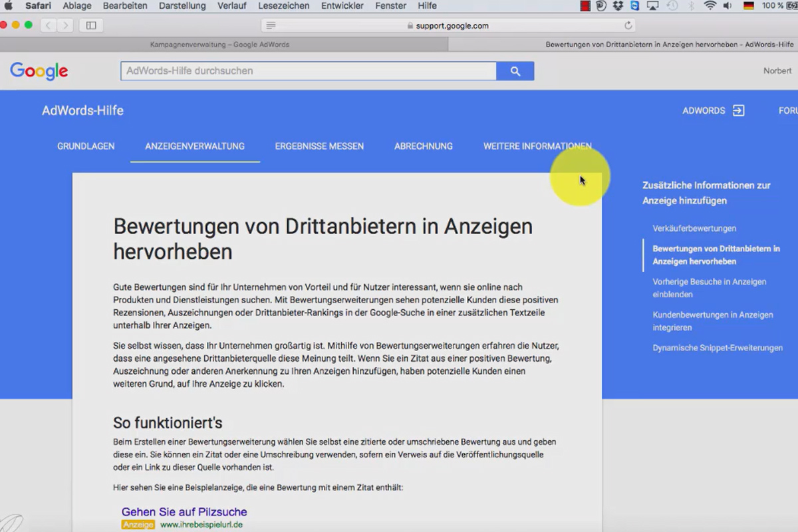Image resolution: width=798 pixels, height=532 pixels.
Task: Click the lock icon in address bar
Action: [x=410, y=26]
